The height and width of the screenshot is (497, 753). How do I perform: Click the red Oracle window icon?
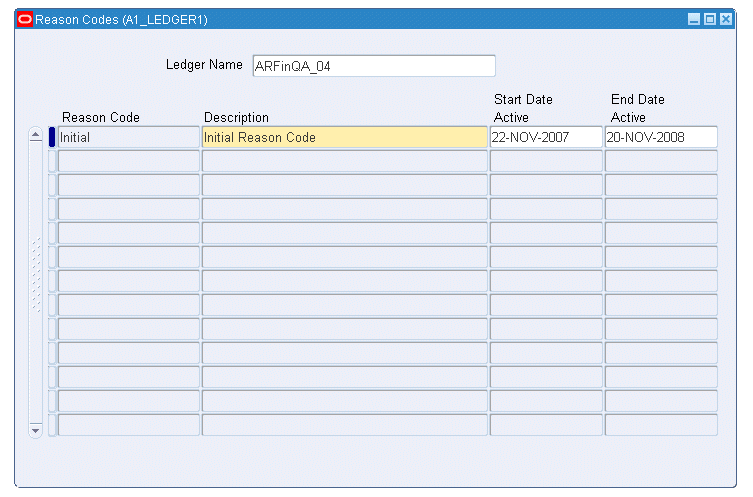tap(25, 19)
